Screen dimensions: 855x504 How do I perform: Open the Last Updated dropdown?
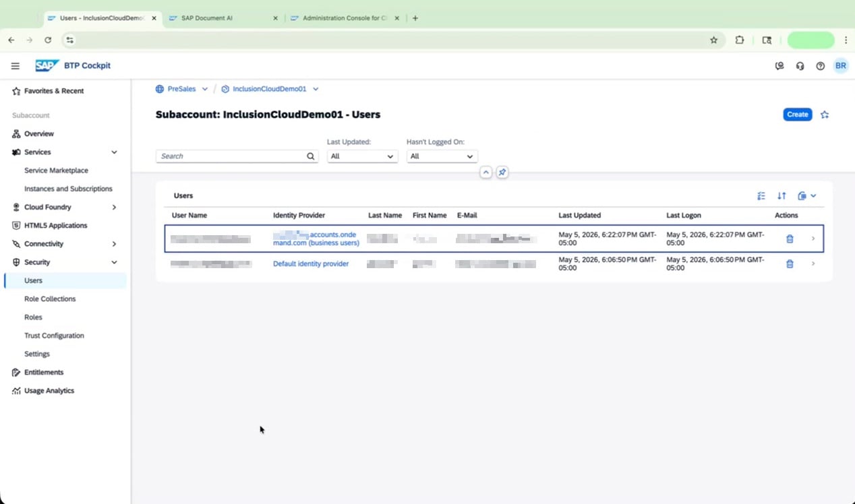click(362, 156)
